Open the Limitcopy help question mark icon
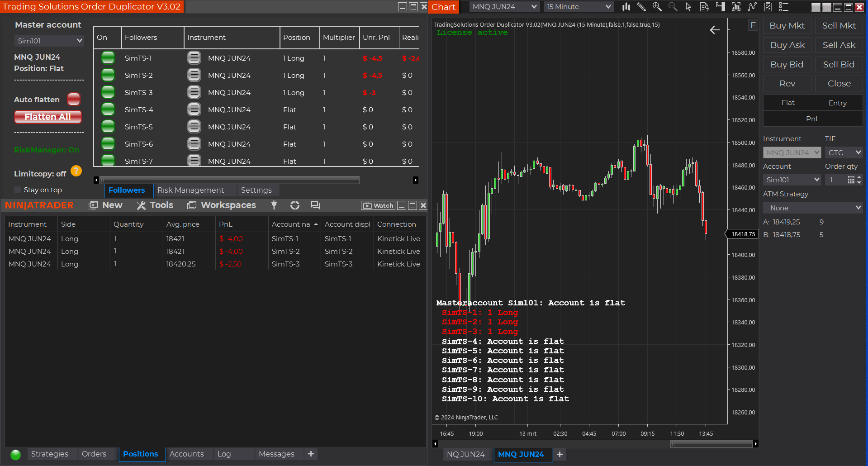868x466 pixels. point(76,171)
